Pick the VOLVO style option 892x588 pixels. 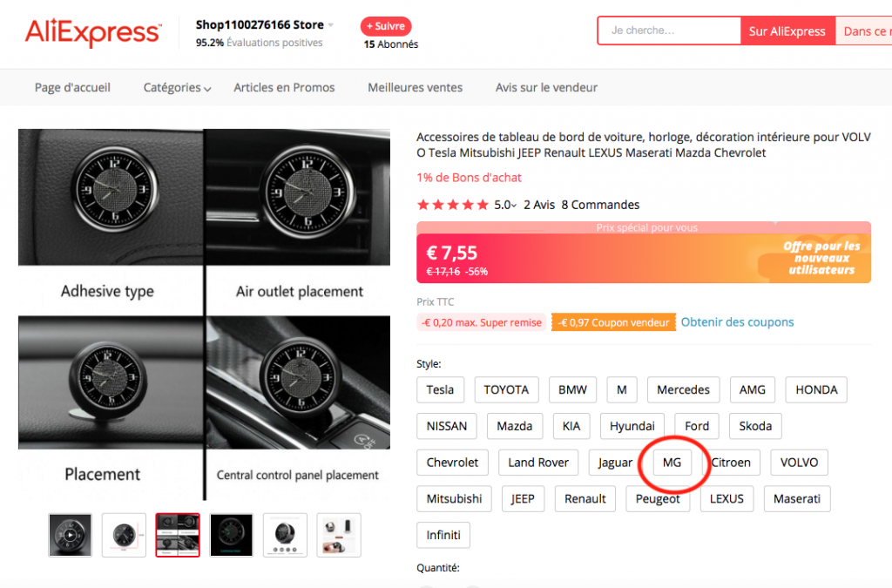tap(800, 463)
